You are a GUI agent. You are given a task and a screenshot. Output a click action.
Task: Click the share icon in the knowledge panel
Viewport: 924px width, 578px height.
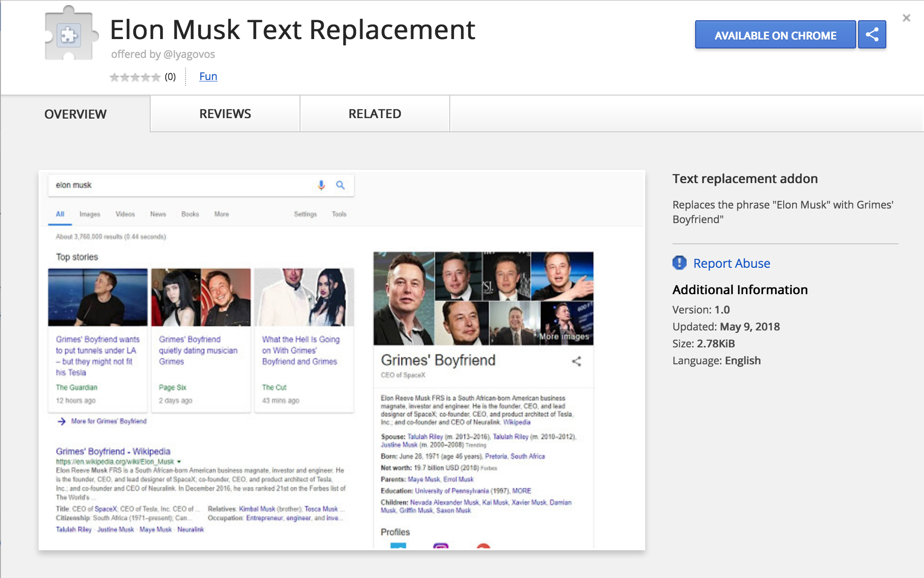(577, 362)
